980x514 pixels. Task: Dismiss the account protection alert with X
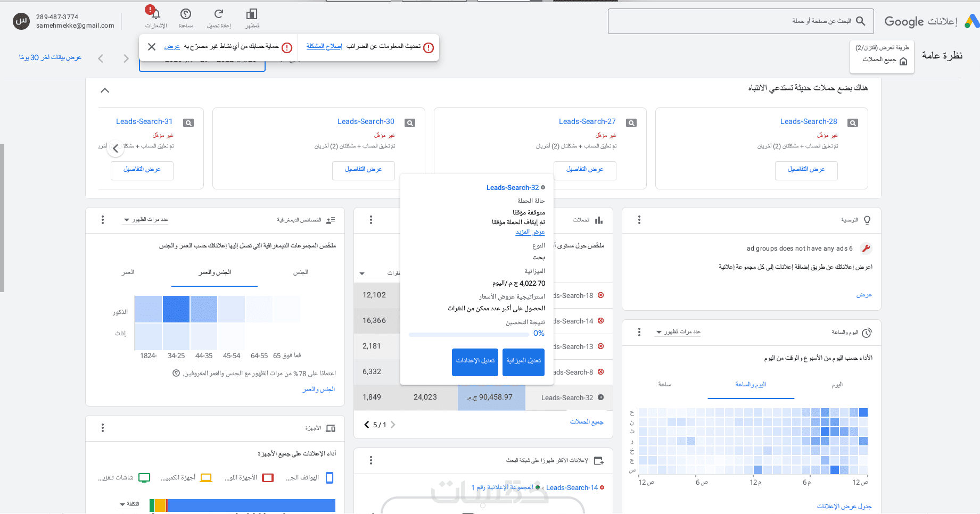(x=152, y=47)
